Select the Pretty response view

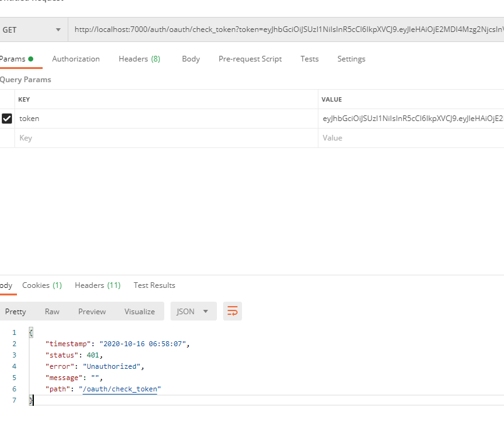pos(16,312)
